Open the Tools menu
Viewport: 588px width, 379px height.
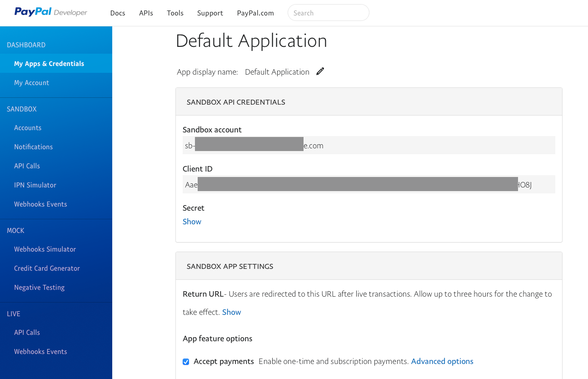pyautogui.click(x=175, y=13)
